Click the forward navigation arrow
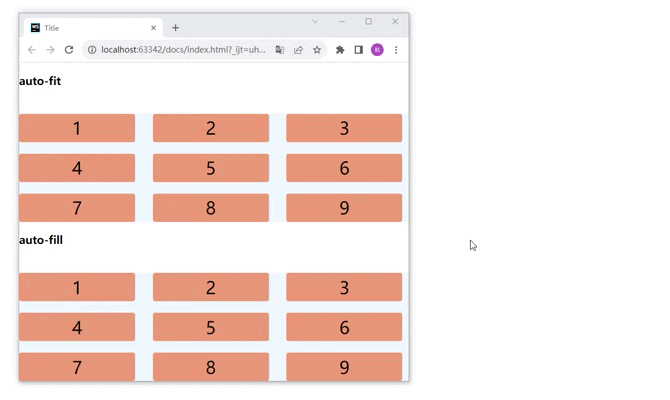 [50, 50]
